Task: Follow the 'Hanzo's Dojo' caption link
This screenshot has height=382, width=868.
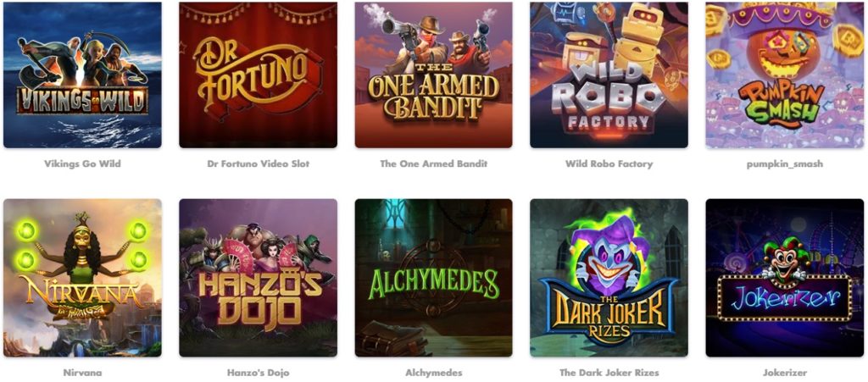Action: 258,373
